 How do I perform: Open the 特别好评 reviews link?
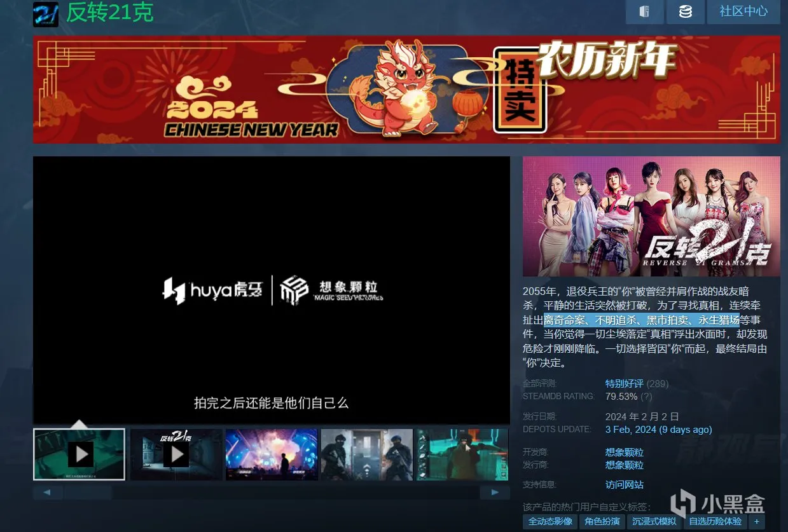click(x=624, y=383)
